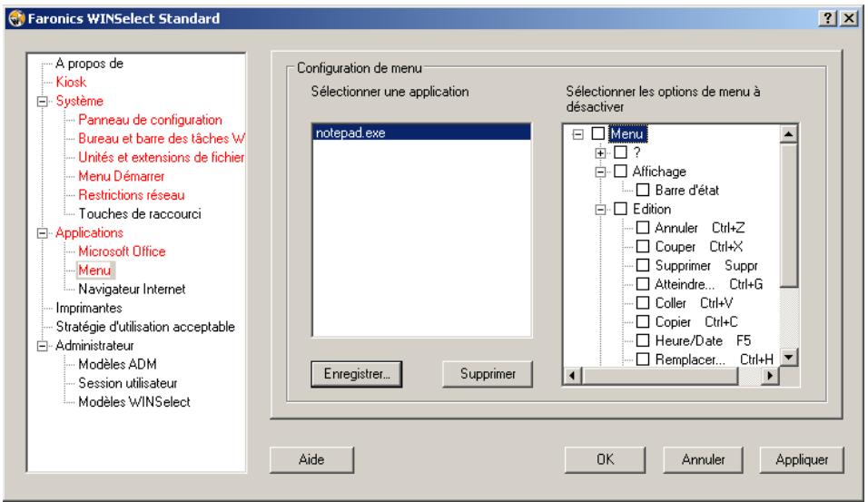
Task: Open Touches de raccourci page
Action: [x=140, y=213]
